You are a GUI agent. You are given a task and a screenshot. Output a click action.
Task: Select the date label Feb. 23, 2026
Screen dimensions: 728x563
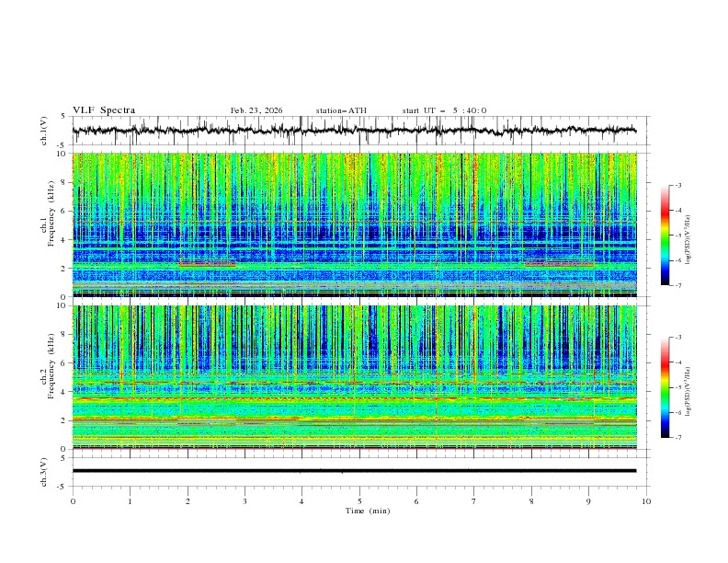[x=256, y=110]
